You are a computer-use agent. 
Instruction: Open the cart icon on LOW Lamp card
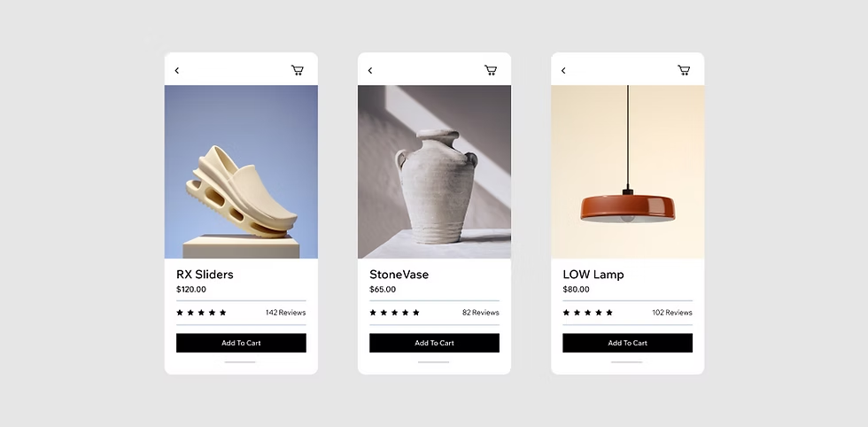click(684, 70)
